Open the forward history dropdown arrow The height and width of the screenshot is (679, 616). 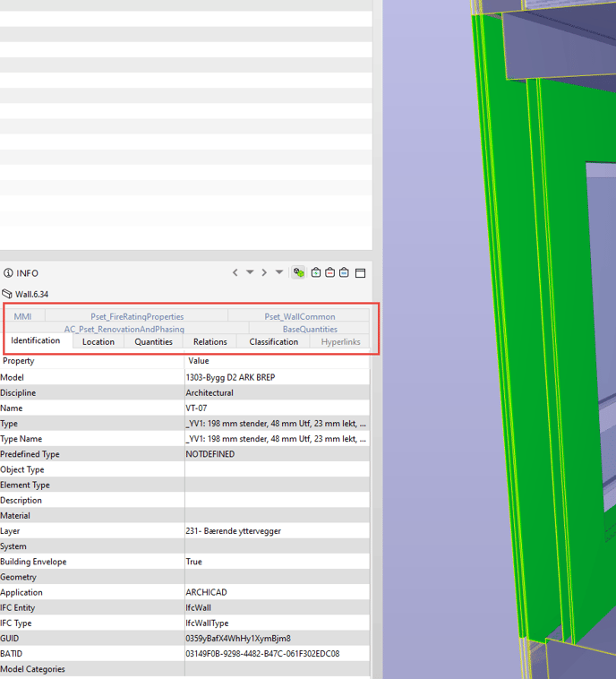tap(279, 272)
